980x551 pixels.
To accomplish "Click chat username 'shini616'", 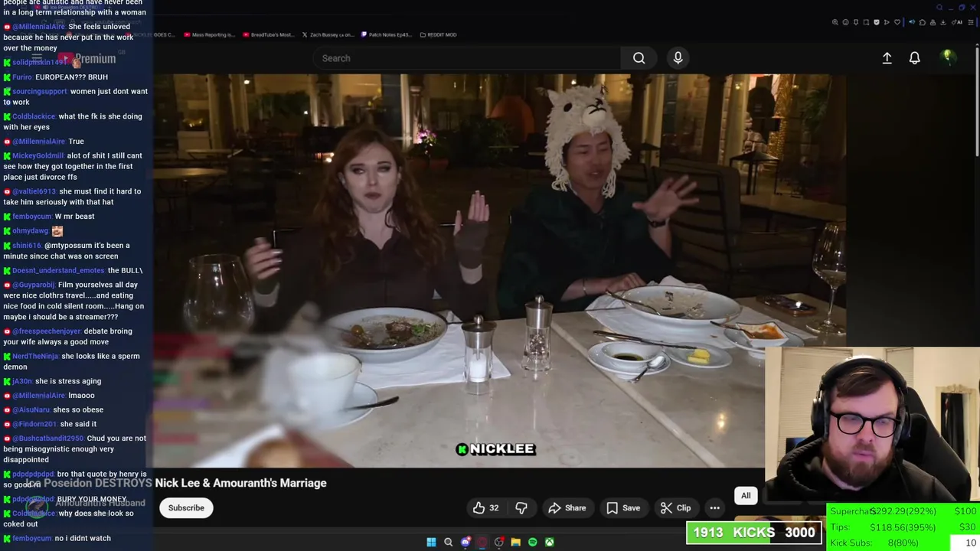I will coord(27,246).
